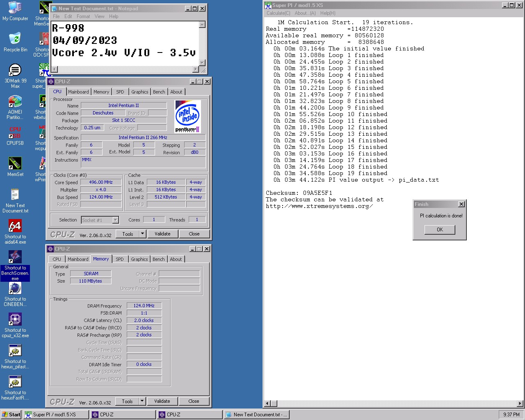Image resolution: width=525 pixels, height=420 pixels.
Task: Switch to Super PI taskbar button
Action: point(56,415)
